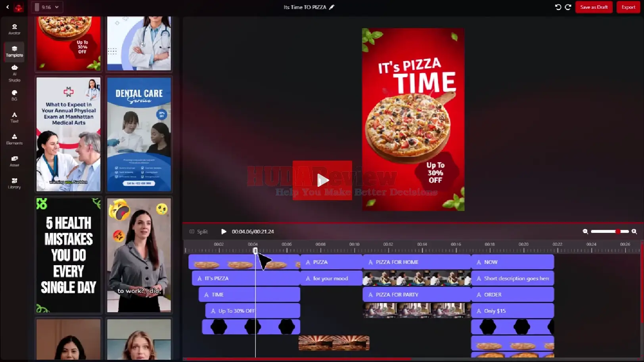The height and width of the screenshot is (362, 644).
Task: Click Save as Draft button
Action: point(594,7)
